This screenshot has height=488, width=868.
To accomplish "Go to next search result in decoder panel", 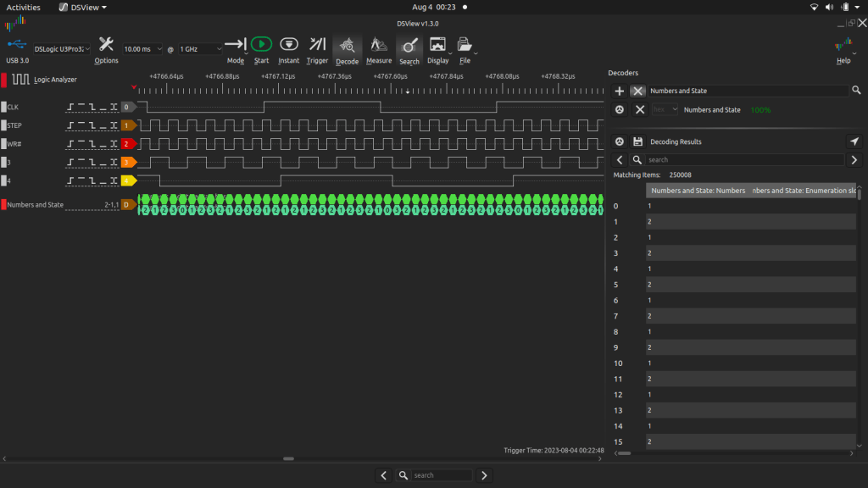I will (x=854, y=159).
